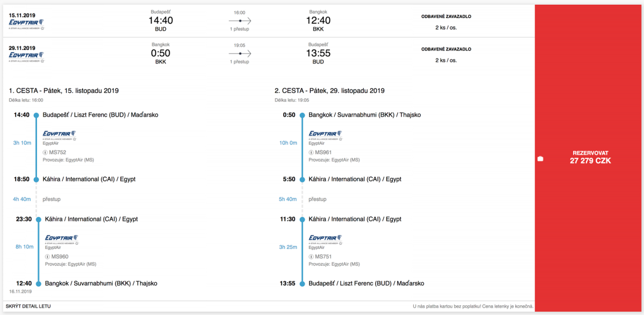Click the return 19:05 route arrow with stopover

point(239,54)
